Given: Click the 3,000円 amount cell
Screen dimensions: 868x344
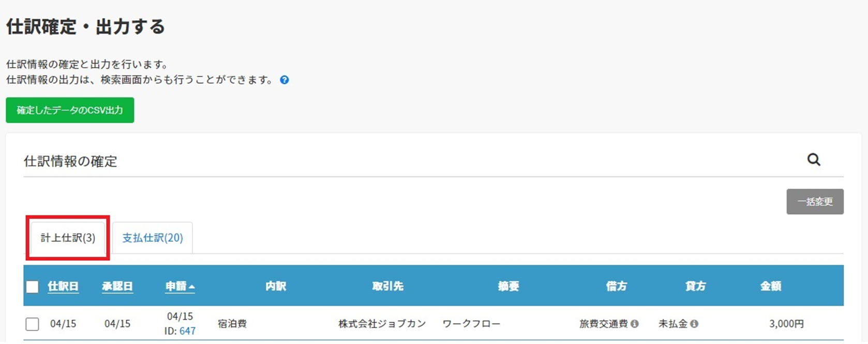Looking at the screenshot, I should (786, 324).
